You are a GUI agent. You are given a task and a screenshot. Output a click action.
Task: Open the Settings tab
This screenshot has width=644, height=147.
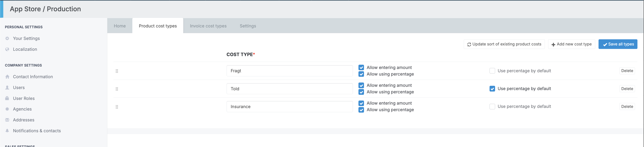tap(247, 26)
